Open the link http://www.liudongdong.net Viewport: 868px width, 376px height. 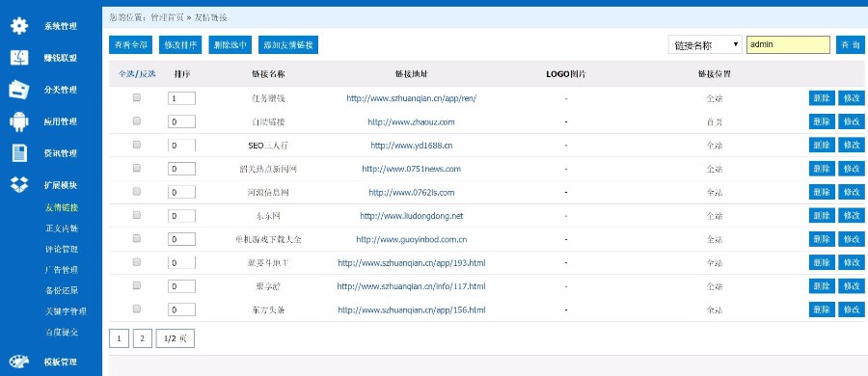(411, 216)
